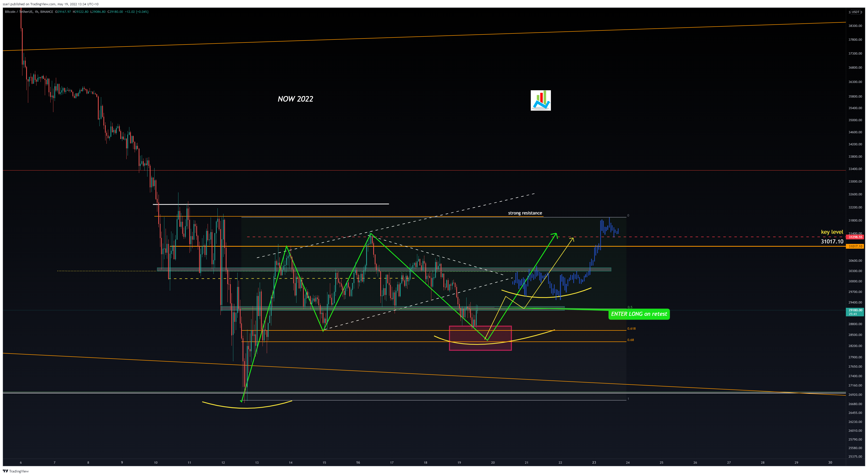
Task: Click the 26920.00 label on price axis
Action: pyautogui.click(x=855, y=395)
